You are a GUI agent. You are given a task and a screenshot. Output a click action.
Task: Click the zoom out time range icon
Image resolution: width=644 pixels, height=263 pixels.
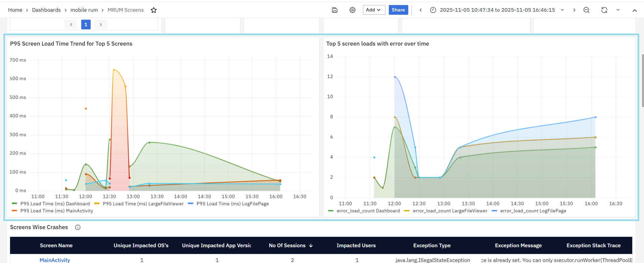tap(586, 10)
